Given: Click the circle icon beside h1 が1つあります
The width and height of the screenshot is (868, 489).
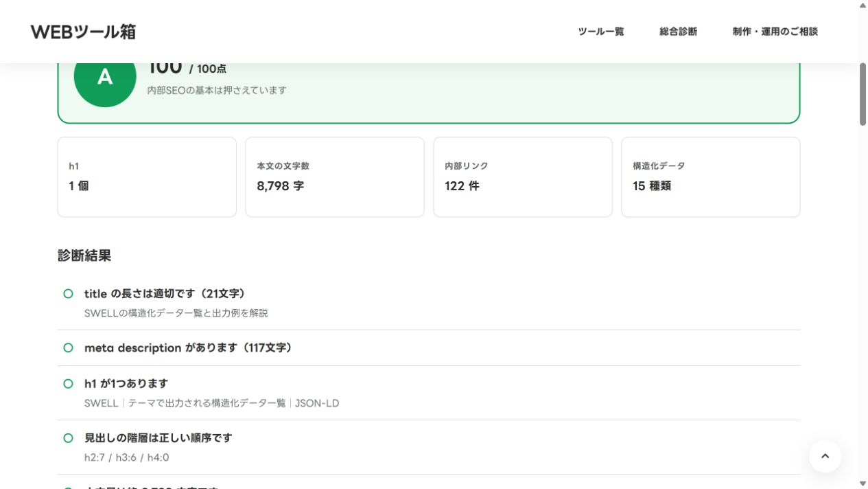Looking at the screenshot, I should 68,384.
